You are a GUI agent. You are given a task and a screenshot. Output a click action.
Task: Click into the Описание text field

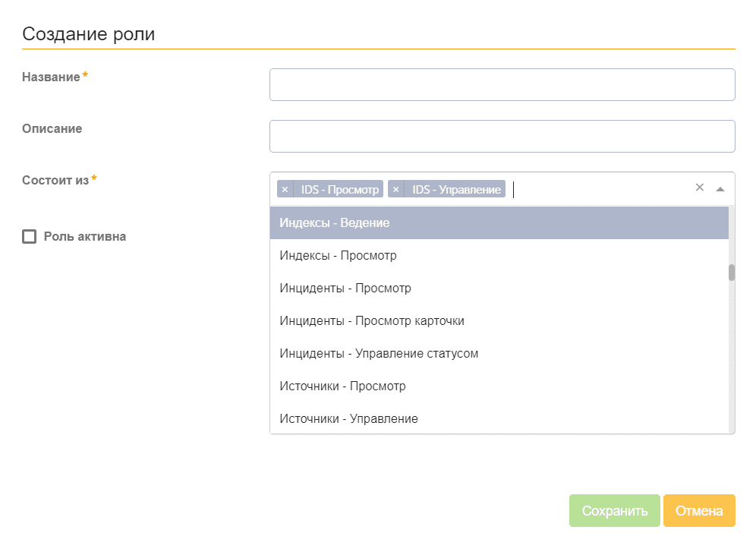point(502,137)
